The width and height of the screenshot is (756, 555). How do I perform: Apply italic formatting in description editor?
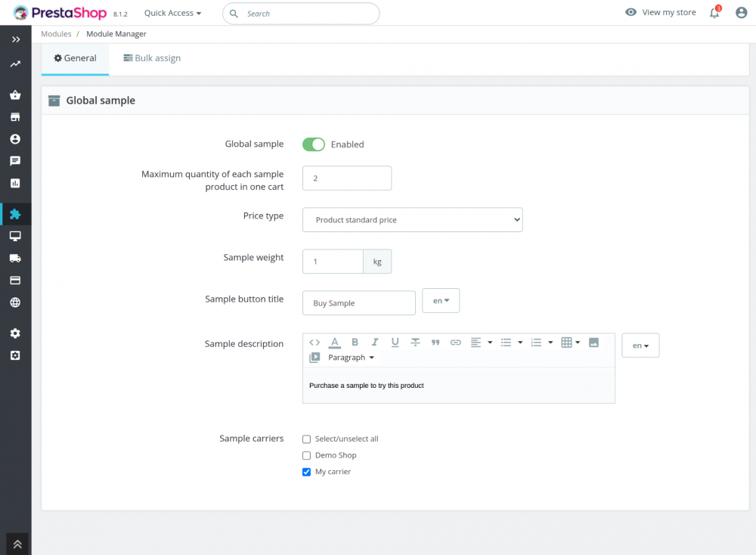(375, 343)
